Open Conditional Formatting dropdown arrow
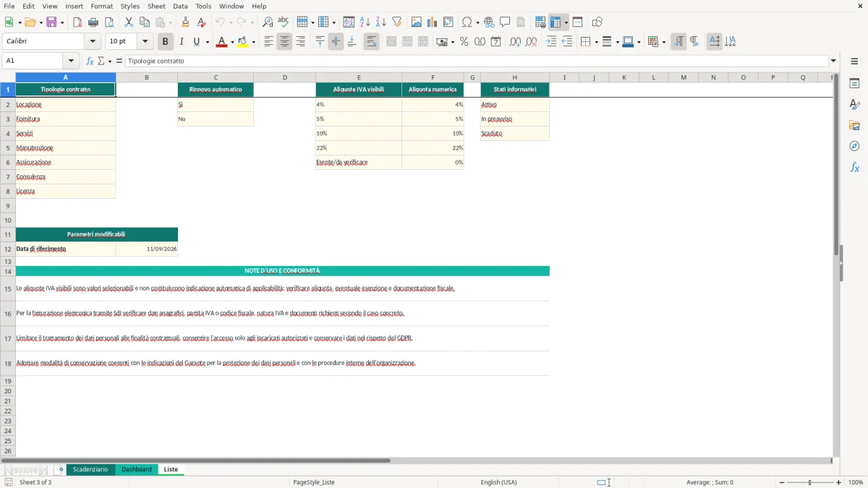This screenshot has width=868, height=488. 663,42
